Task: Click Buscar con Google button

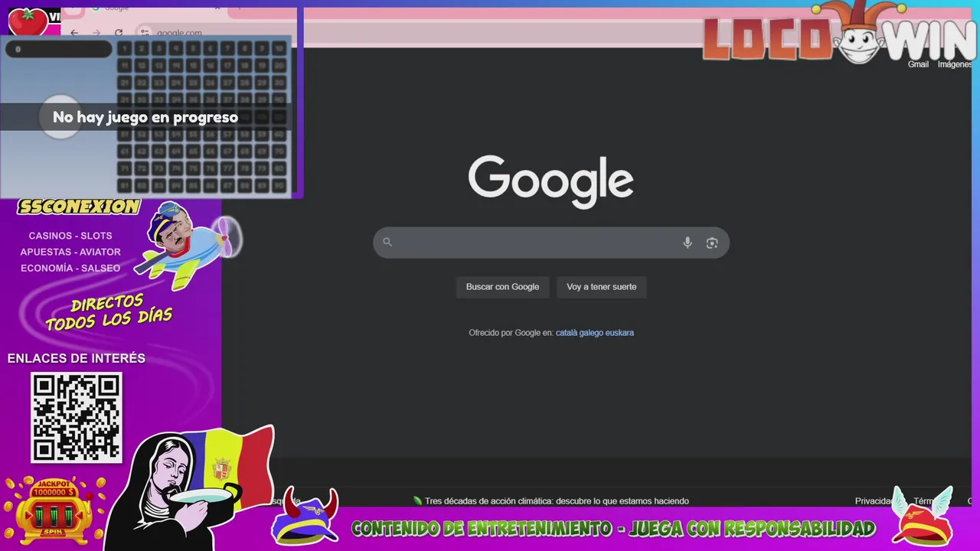Action: coord(502,287)
